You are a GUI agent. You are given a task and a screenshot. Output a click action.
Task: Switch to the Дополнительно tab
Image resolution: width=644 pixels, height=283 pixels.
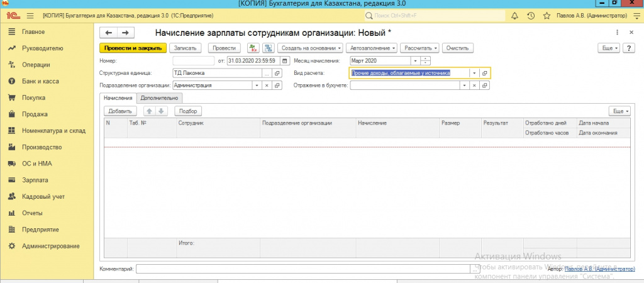click(159, 98)
